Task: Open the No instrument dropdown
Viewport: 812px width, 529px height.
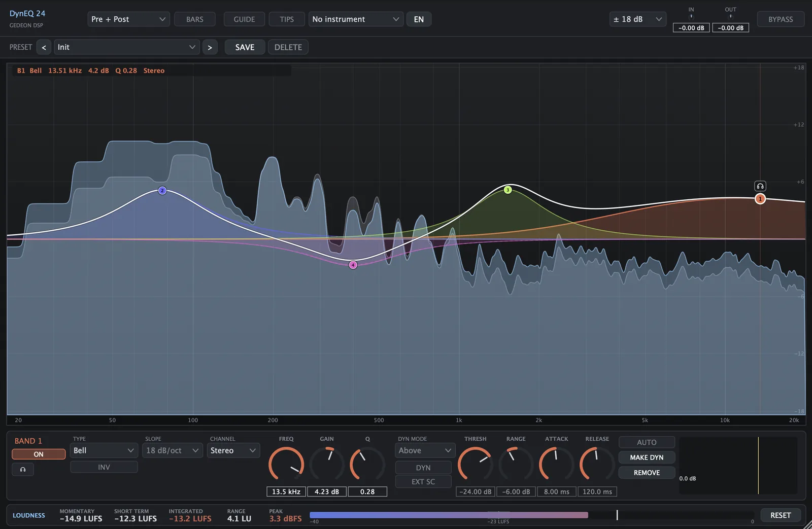Action: (356, 19)
